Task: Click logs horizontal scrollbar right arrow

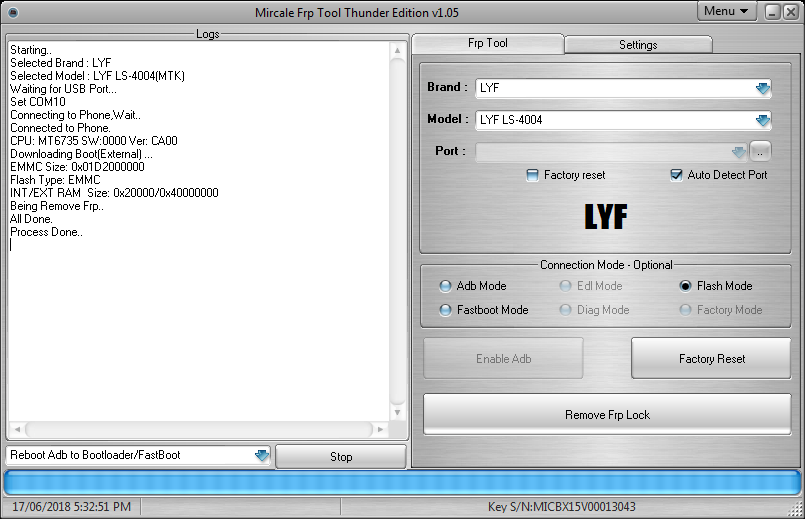Action: (380, 429)
